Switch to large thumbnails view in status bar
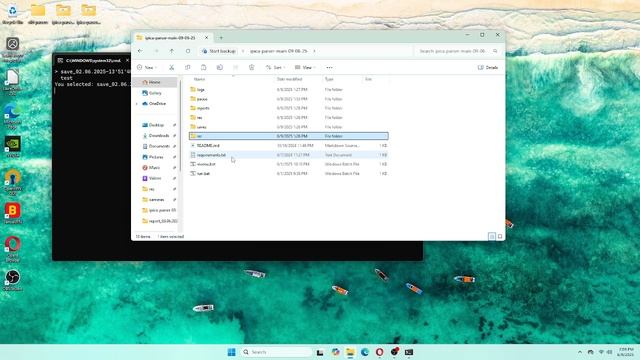This screenshot has width=640, height=360. coord(500,236)
